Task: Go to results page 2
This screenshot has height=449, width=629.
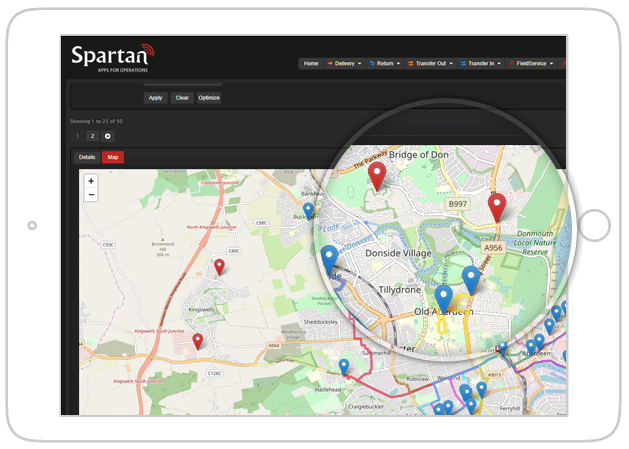Action: click(x=92, y=136)
